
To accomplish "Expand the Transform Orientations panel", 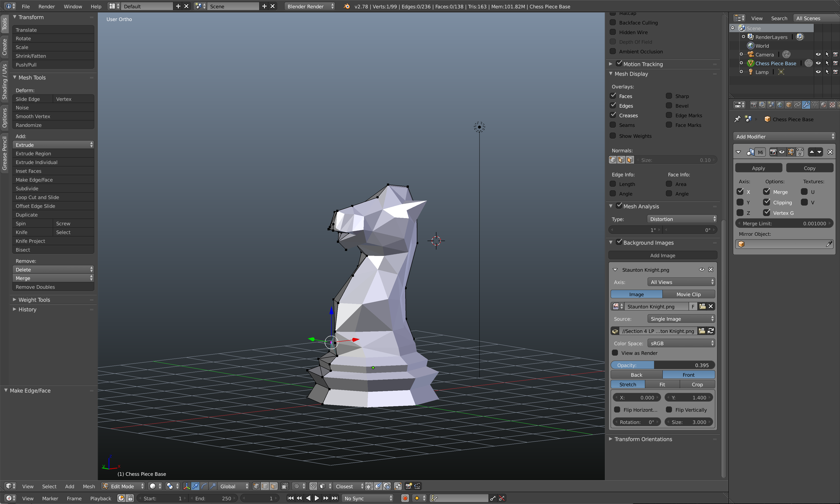I will pos(643,439).
